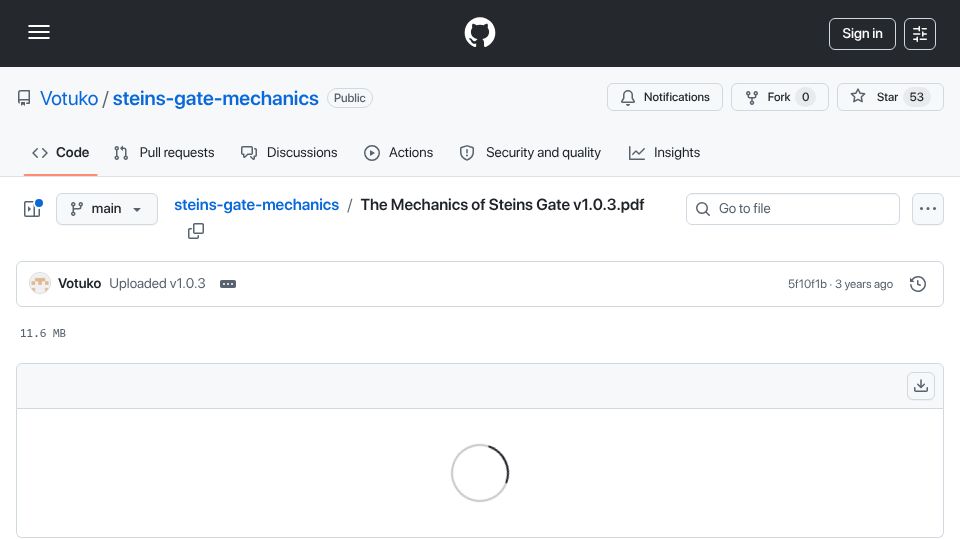Screen dimensions: 960x540
Task: Click Votuko avatar image
Action: click(x=40, y=283)
